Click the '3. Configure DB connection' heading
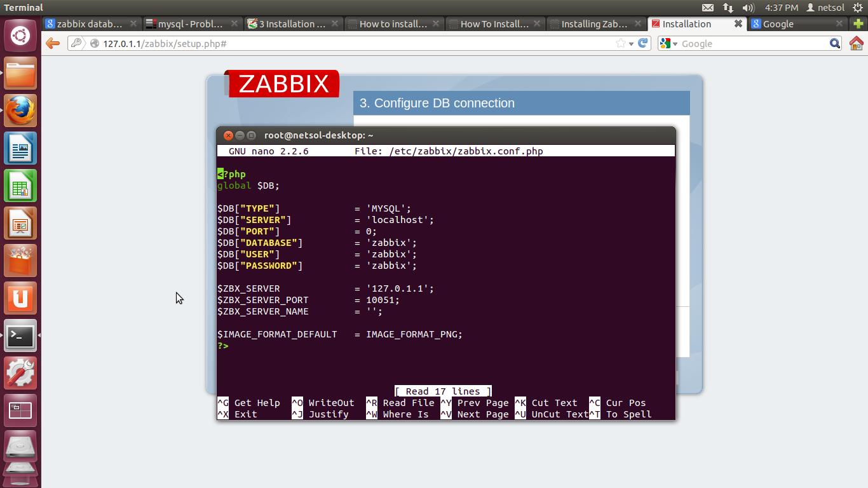Screen dimensions: 868x488 pyautogui.click(x=437, y=103)
